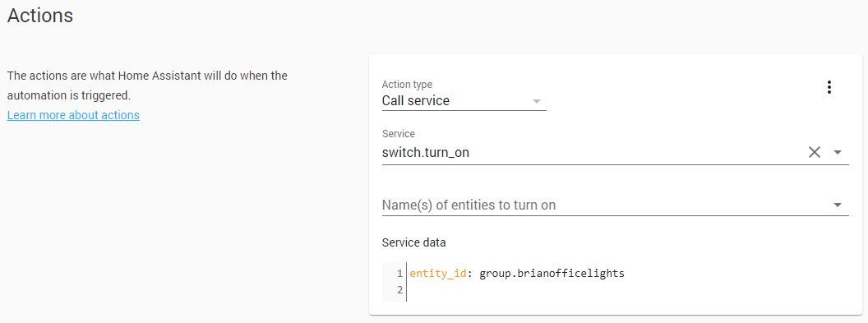Open the Action type dropdown
The width and height of the screenshot is (868, 323).
click(x=464, y=100)
